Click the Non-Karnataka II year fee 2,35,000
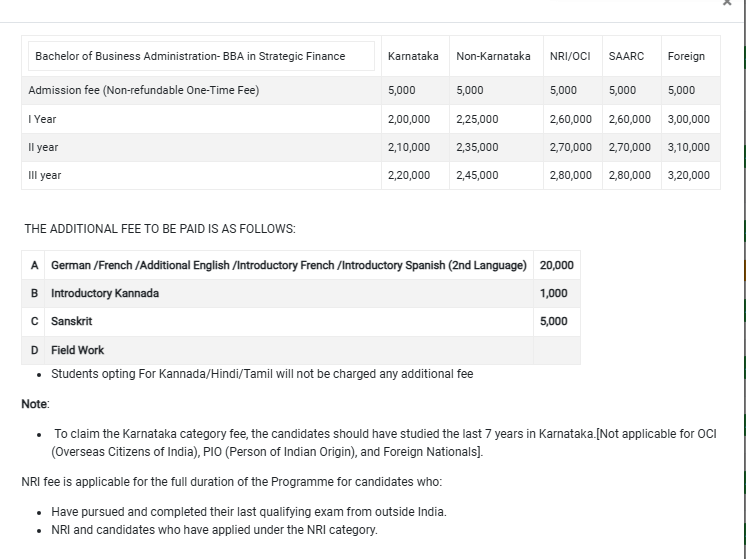The width and height of the screenshot is (746, 559). point(477,147)
